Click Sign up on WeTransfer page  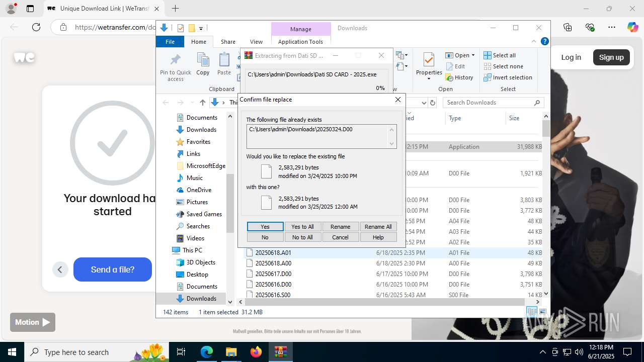click(x=611, y=57)
